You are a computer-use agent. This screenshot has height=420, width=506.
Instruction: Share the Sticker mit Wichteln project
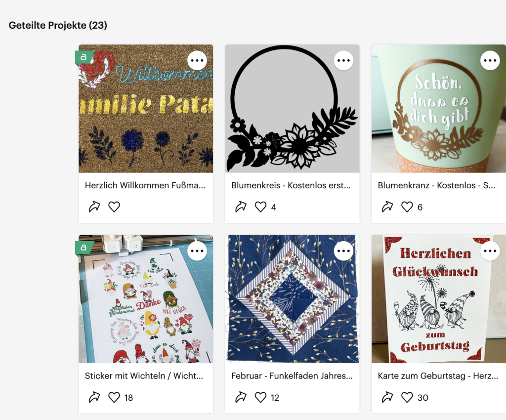[94, 397]
